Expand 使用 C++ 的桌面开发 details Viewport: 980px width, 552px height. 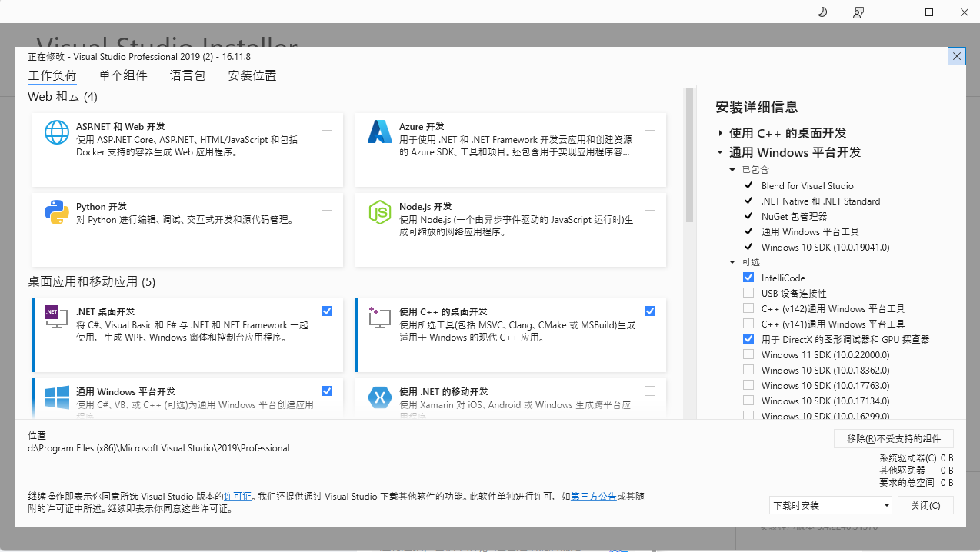(720, 133)
